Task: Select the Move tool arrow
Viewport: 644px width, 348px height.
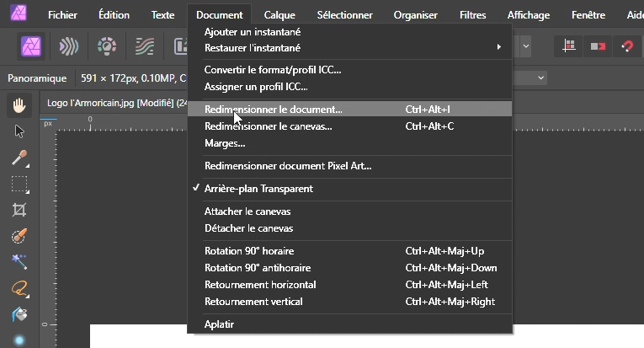Action: tap(19, 131)
